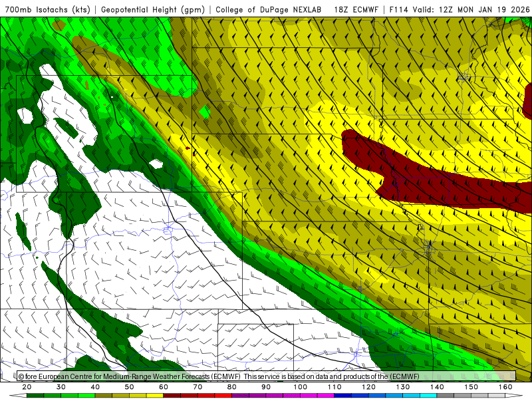
Task: Pick the darkest blue swatch in the colorbar
Action: [342, 396]
